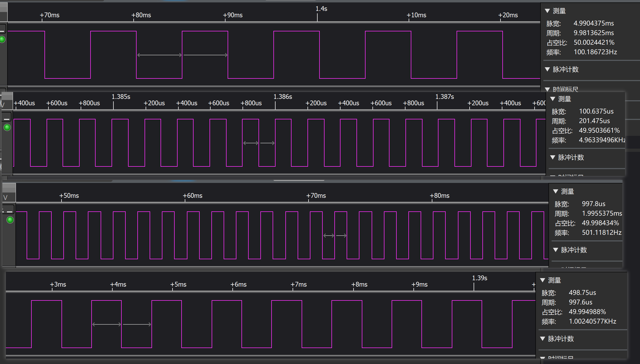This screenshot has height=364, width=640.
Task: Select frequency value 1.00240577KHz
Action: (593, 321)
